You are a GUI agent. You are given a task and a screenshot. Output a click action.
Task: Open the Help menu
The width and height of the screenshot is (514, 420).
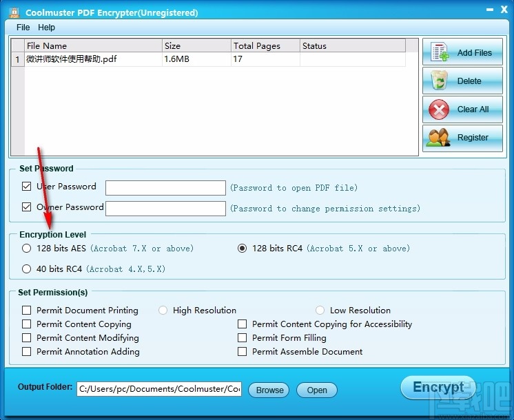[x=46, y=27]
